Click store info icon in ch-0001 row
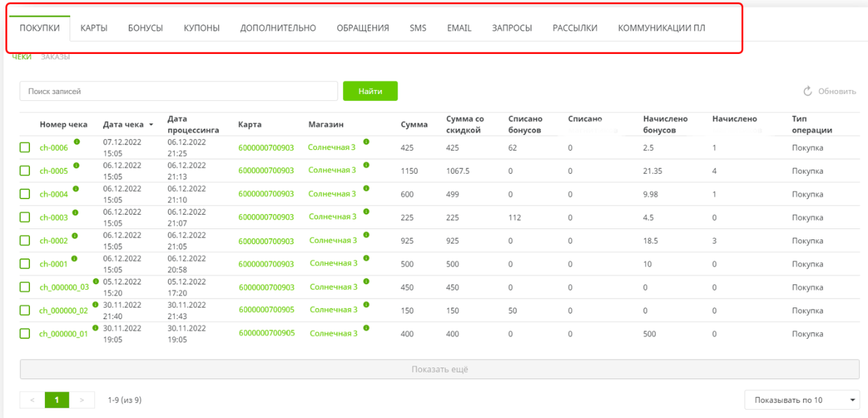Screen dimensions: 868x418 [366, 258]
